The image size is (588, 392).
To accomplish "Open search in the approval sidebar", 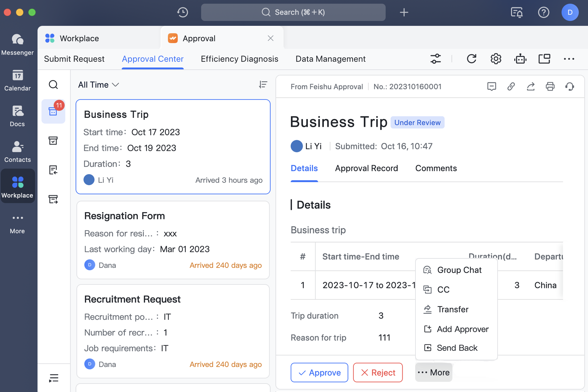I will [x=54, y=84].
